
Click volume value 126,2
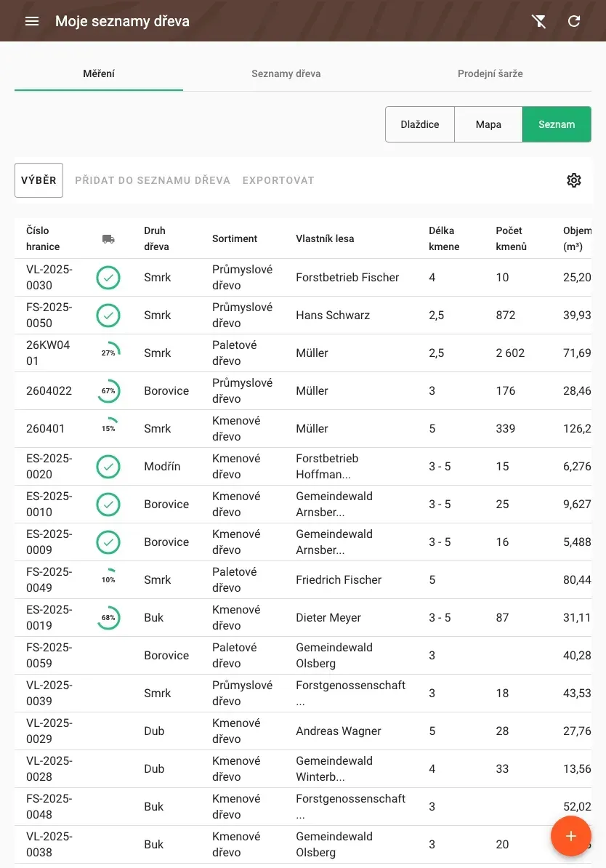point(577,428)
